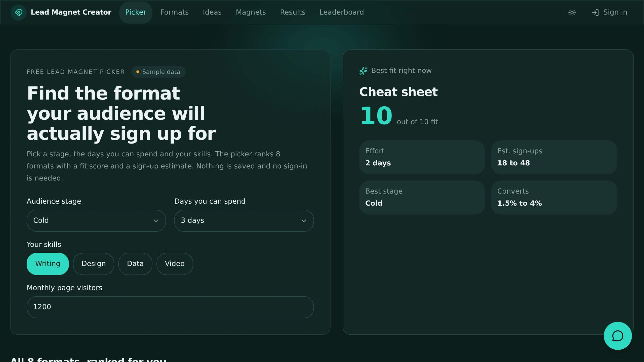Image resolution: width=644 pixels, height=362 pixels.
Task: Click the Best fit right now text
Action: (401, 71)
